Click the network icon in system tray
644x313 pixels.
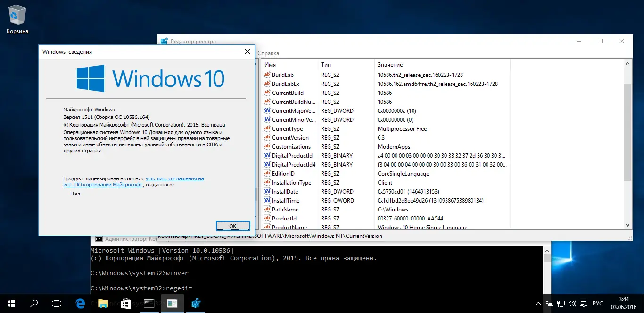coord(561,304)
